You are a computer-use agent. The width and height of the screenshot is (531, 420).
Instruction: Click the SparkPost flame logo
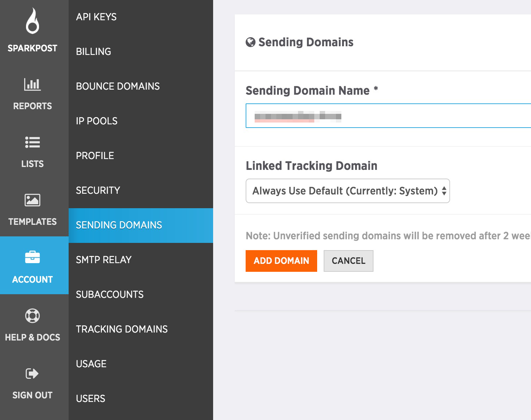click(x=33, y=21)
